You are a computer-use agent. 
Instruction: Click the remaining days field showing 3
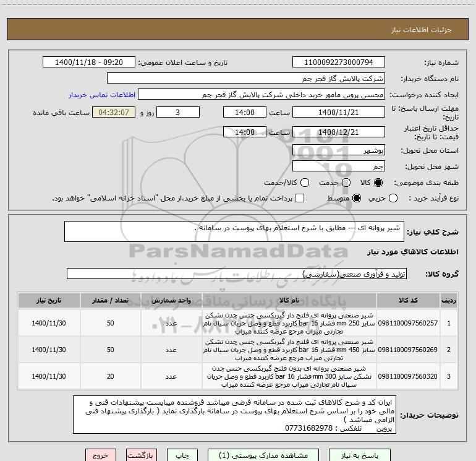pos(178,112)
